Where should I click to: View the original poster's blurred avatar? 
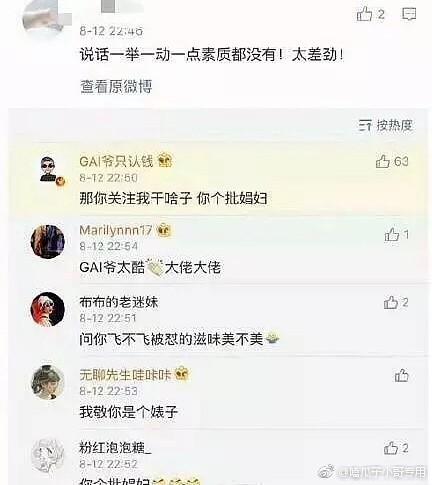44,17
